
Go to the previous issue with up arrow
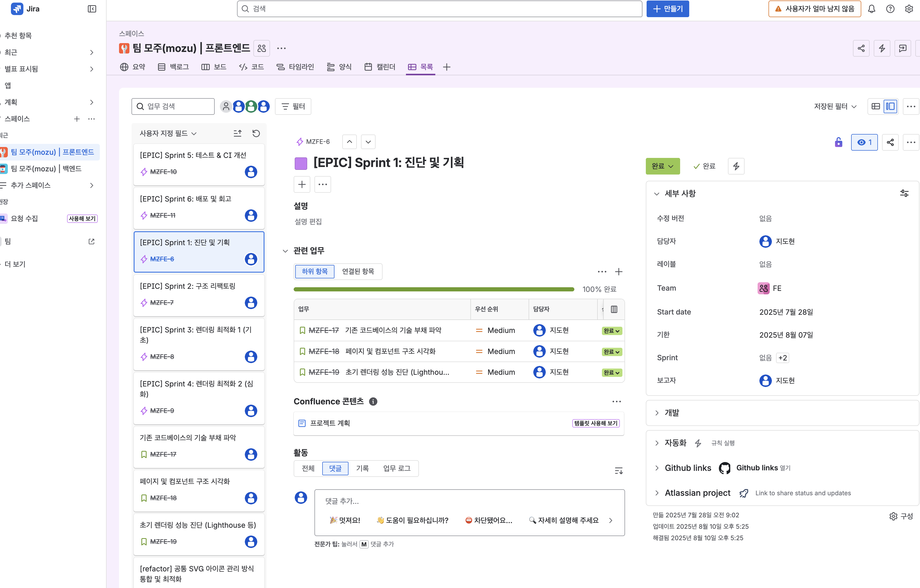click(x=349, y=142)
